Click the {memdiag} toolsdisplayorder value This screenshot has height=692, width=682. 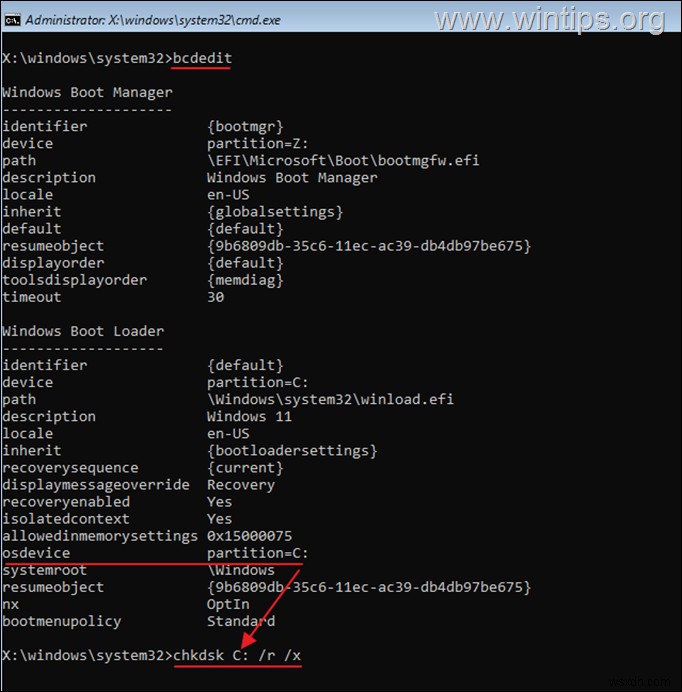[x=245, y=280]
